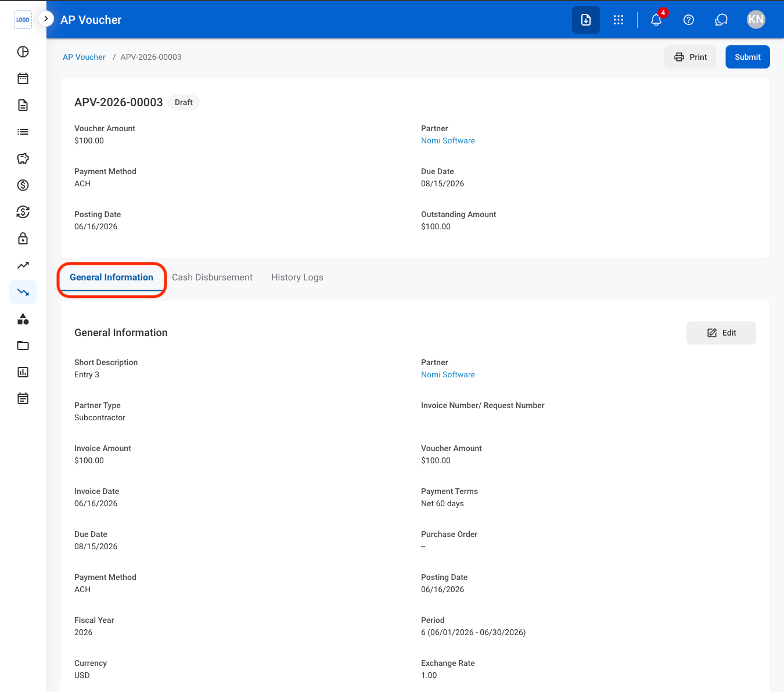This screenshot has width=784, height=692.
Task: Open the calendar icon at the sidebar top
Action: (x=23, y=78)
